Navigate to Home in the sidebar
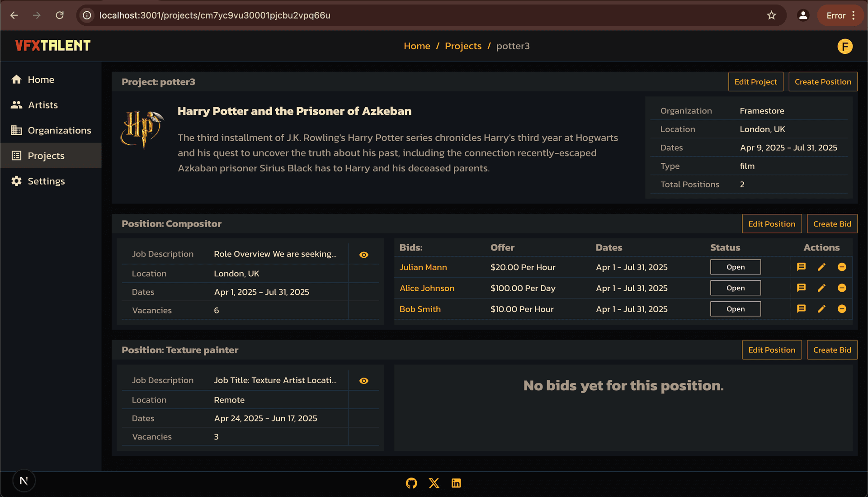Screen dimensions: 868x497 tap(51, 80)
